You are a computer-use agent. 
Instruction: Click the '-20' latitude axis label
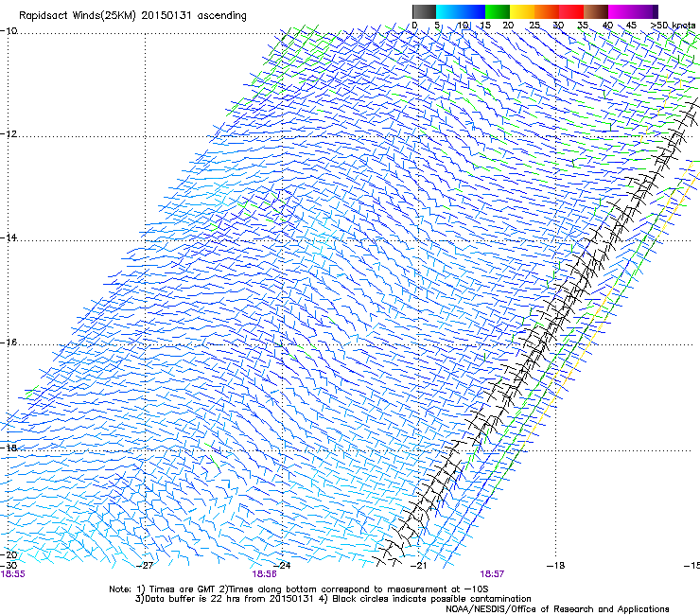click(x=9, y=554)
